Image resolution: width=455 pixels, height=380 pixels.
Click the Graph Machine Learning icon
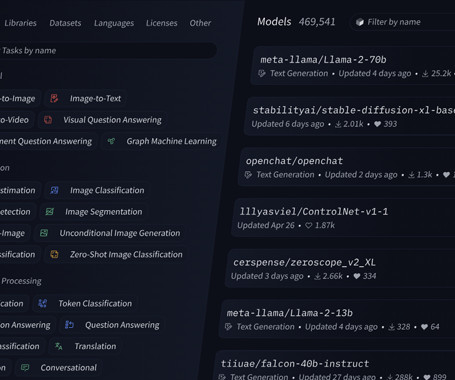(111, 141)
